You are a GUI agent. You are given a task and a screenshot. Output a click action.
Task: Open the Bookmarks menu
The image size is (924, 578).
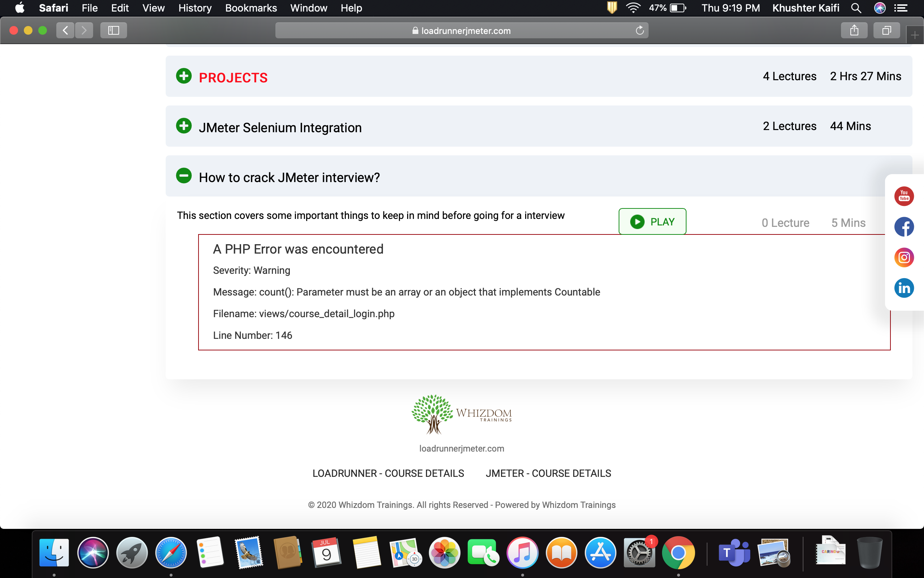click(251, 8)
